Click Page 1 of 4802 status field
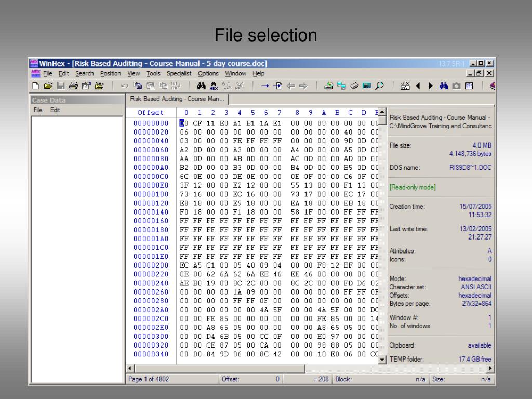The width and height of the screenshot is (532, 399). click(172, 379)
